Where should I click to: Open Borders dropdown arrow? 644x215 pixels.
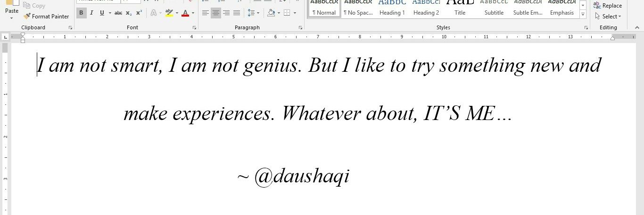click(x=296, y=13)
